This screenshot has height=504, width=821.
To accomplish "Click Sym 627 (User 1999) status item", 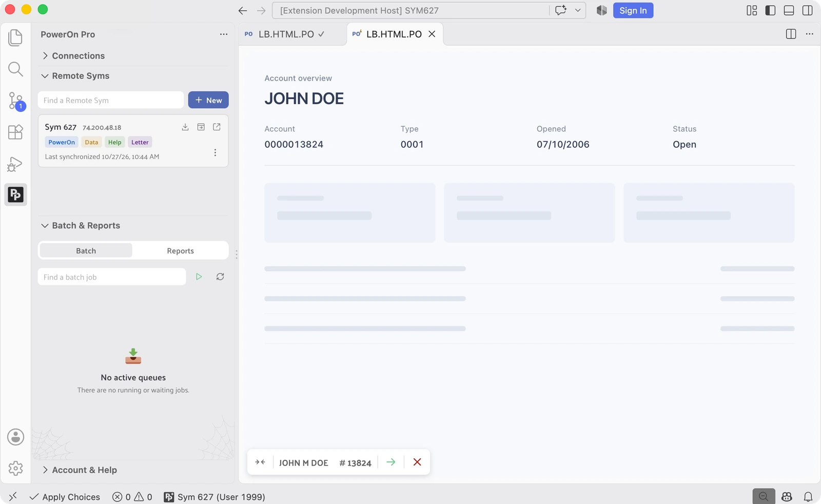I will [x=214, y=496].
